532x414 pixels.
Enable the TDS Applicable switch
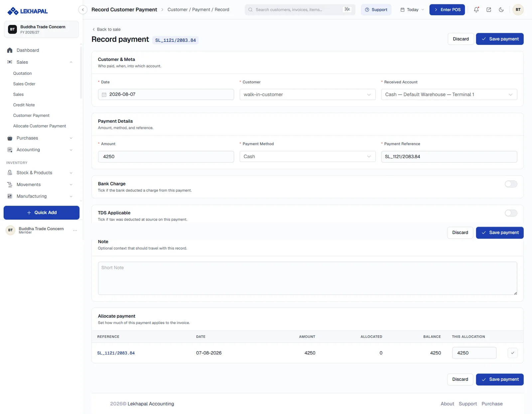click(511, 213)
